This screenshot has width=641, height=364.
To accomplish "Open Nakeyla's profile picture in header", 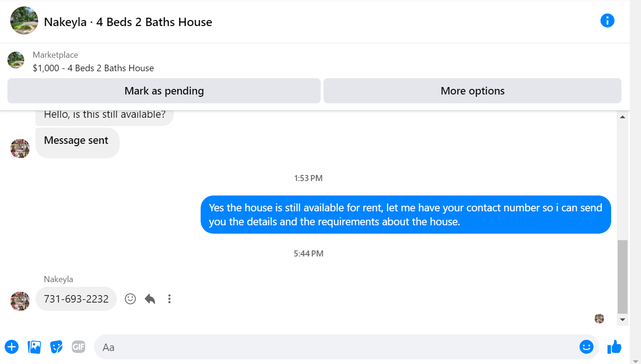I will tap(24, 20).
